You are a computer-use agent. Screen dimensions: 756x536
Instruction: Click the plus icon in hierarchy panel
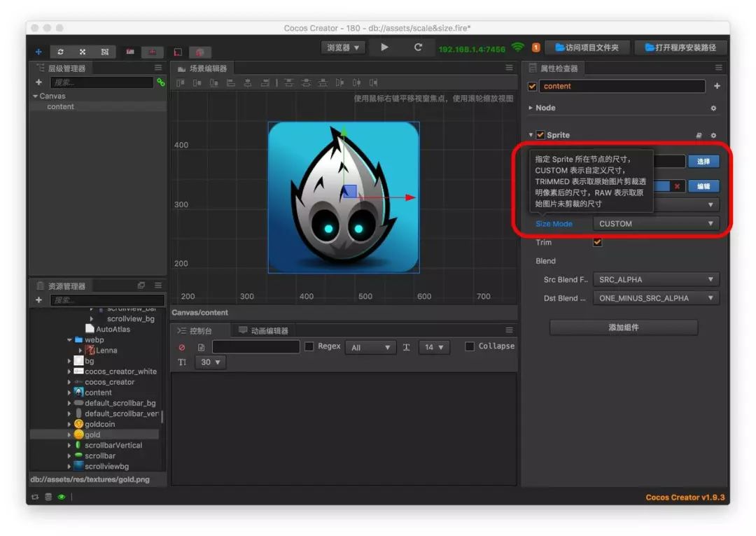(x=38, y=83)
